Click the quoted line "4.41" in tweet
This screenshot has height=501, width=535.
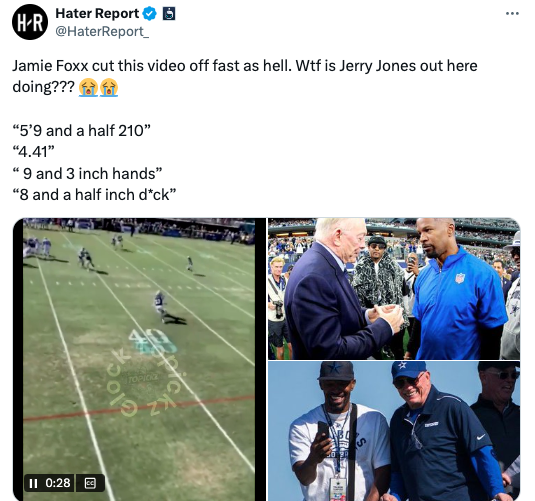pos(33,152)
